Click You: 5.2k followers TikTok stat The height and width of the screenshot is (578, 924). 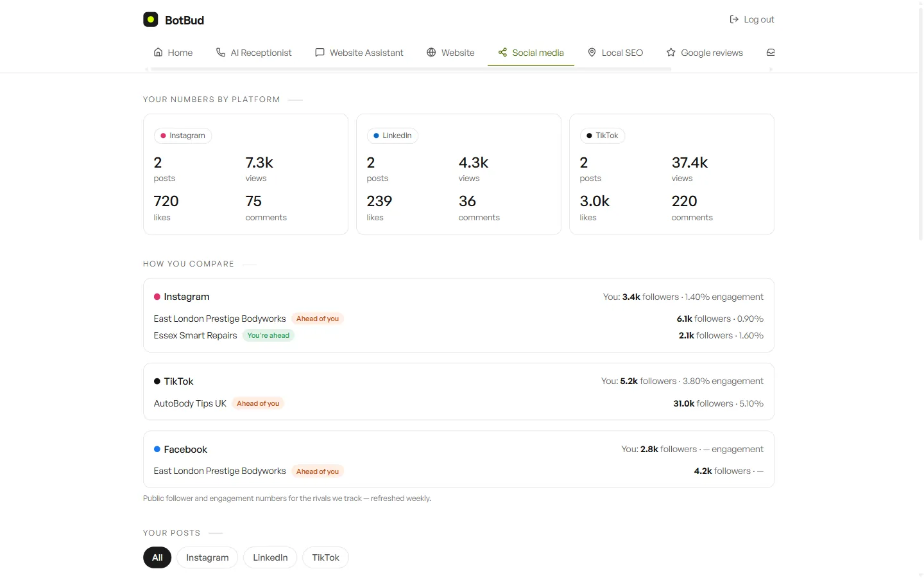click(x=682, y=381)
